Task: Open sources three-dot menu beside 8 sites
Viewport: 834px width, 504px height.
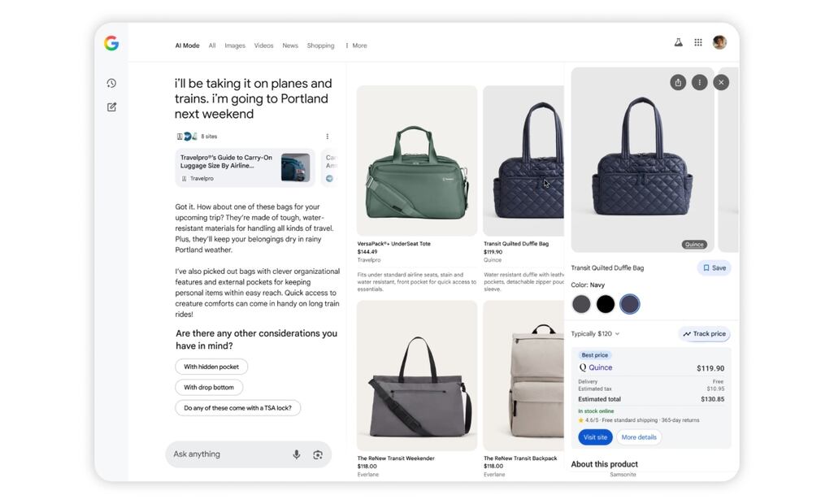Action: 328,137
